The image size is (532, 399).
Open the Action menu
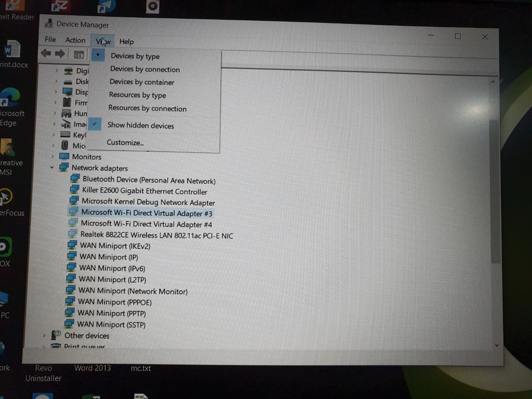coord(75,40)
